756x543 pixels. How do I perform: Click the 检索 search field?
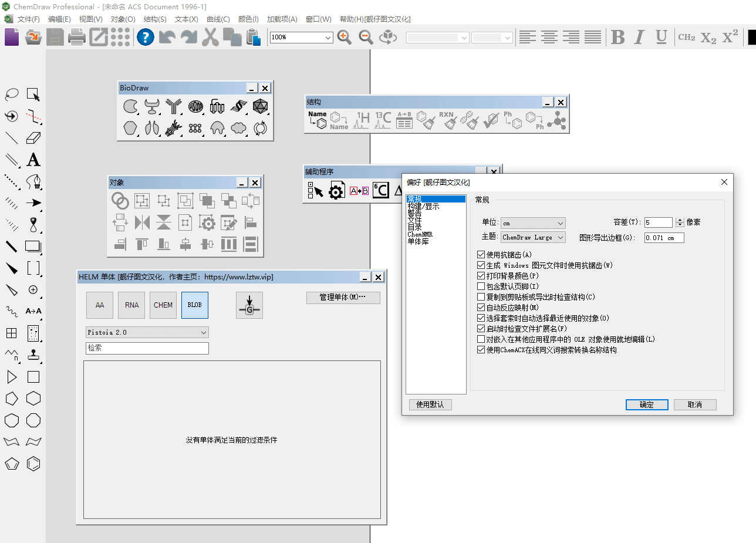(x=147, y=348)
